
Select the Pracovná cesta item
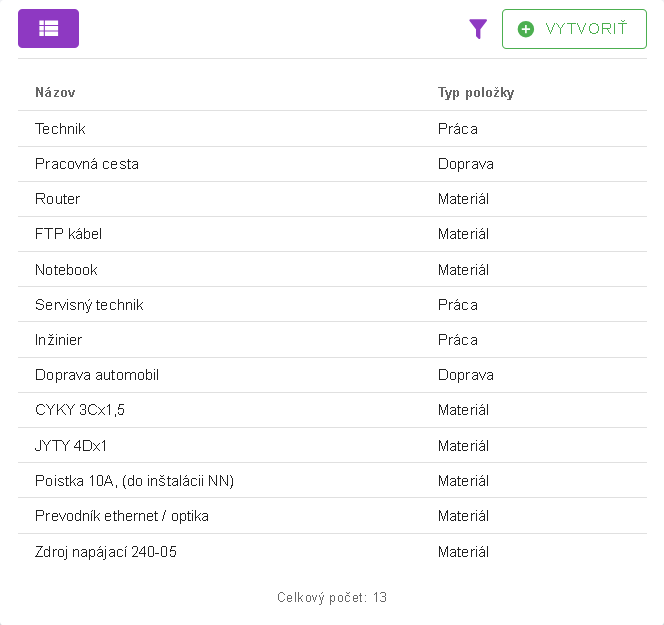[x=87, y=164]
